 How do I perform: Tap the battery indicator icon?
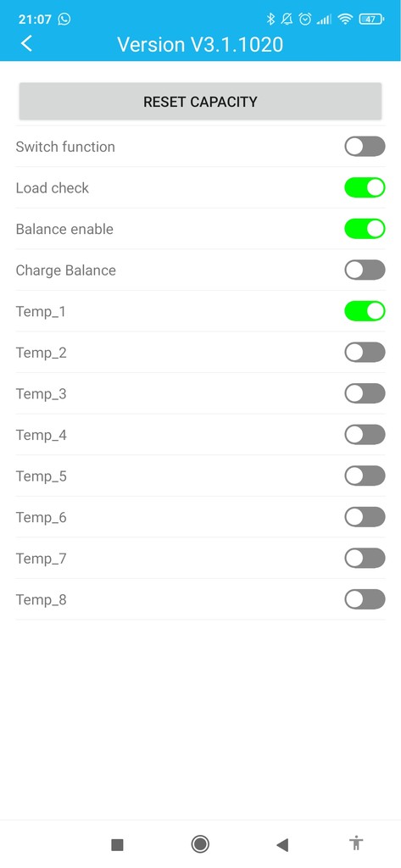[371, 19]
